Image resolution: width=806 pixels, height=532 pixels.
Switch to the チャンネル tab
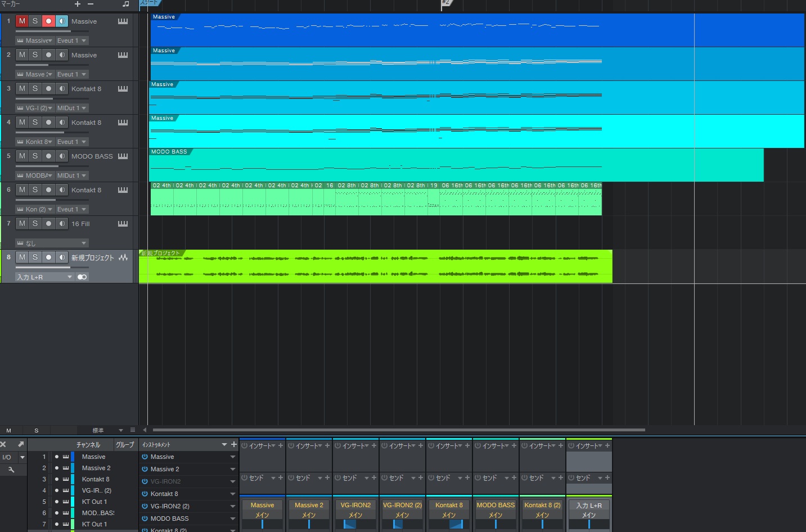pos(88,445)
